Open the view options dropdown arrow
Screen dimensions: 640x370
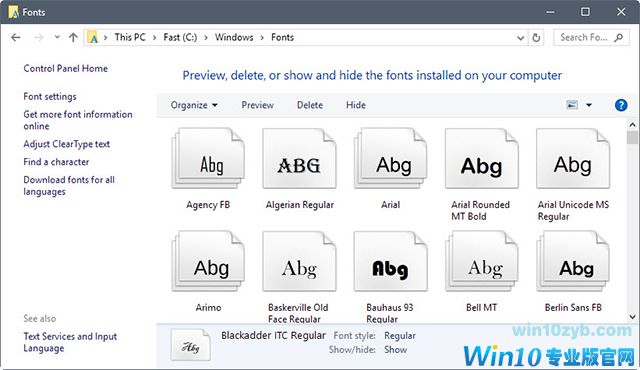(589, 105)
